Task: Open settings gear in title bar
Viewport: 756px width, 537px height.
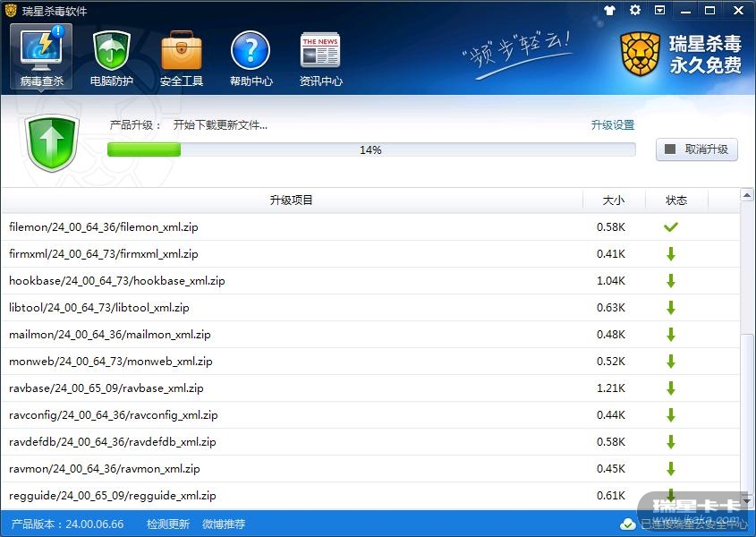Action: [x=635, y=10]
